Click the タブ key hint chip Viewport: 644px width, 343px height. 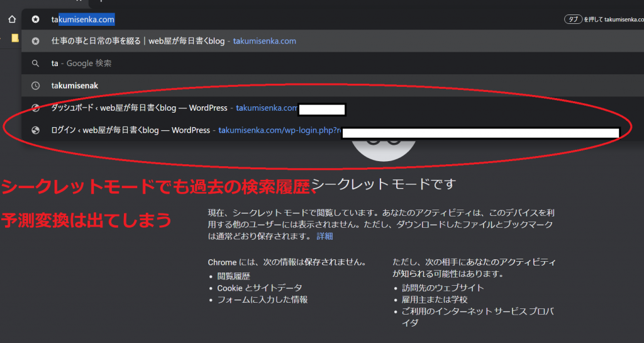point(574,20)
